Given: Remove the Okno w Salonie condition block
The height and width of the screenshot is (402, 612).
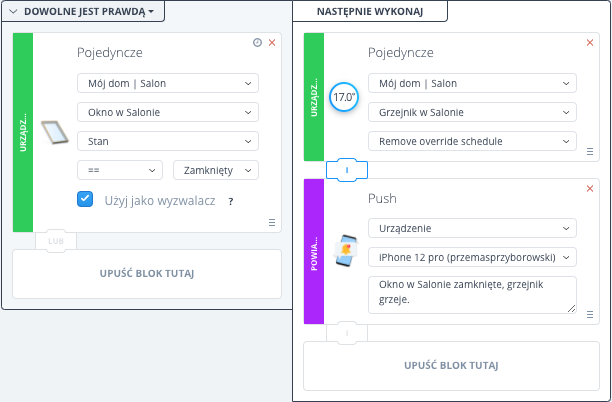Looking at the screenshot, I should 272,43.
